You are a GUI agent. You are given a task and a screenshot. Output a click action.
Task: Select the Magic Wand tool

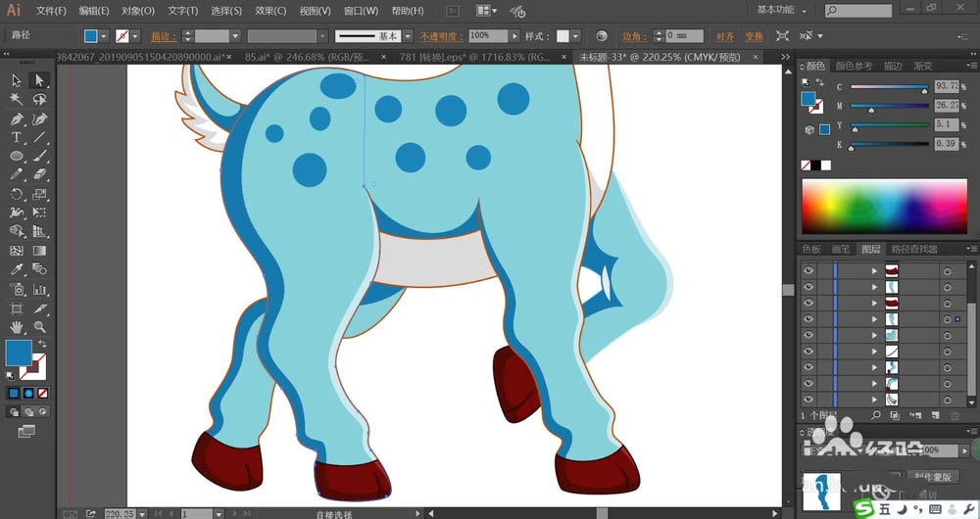click(x=17, y=99)
